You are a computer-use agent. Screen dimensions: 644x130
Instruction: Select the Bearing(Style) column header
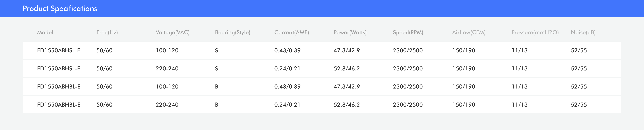coord(233,33)
